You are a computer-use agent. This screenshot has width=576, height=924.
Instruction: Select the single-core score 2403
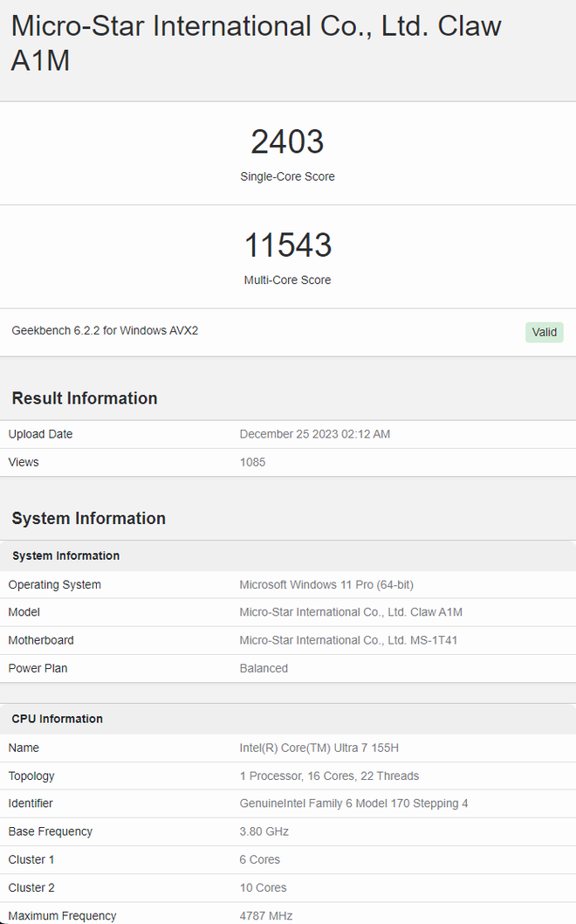(287, 142)
